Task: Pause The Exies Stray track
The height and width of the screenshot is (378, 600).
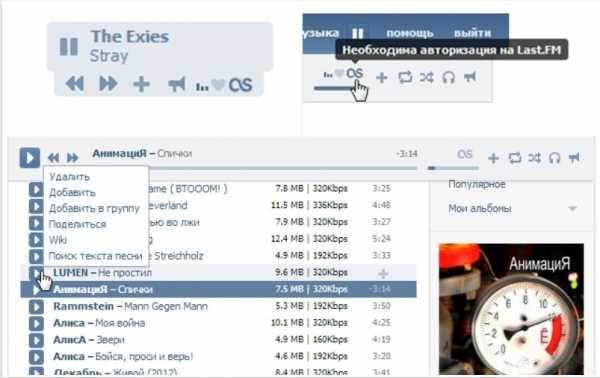Action: (69, 47)
